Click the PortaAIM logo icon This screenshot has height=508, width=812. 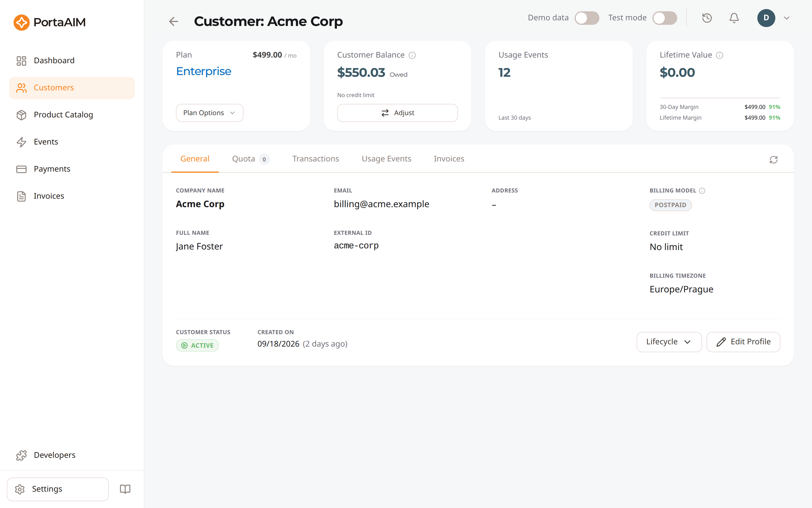pos(21,22)
